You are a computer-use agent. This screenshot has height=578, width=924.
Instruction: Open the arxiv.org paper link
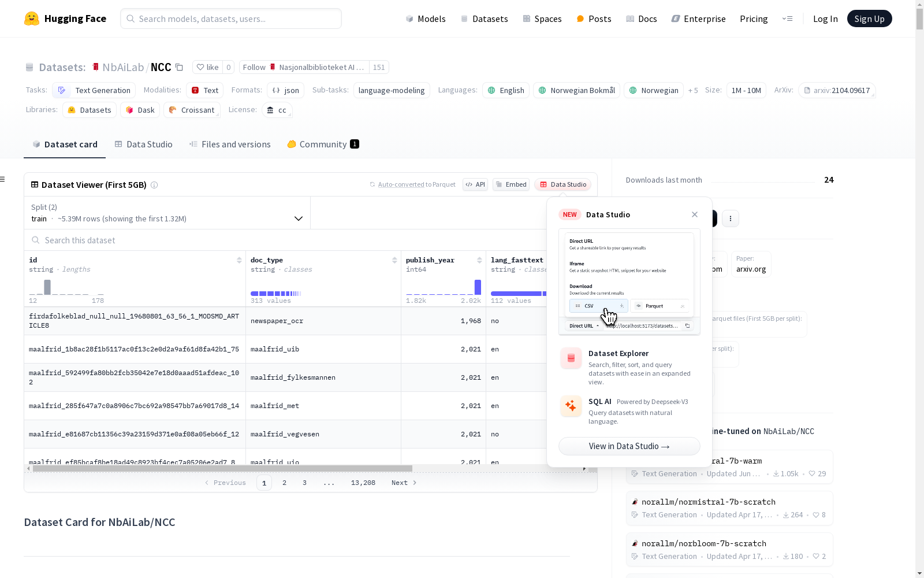[751, 264]
